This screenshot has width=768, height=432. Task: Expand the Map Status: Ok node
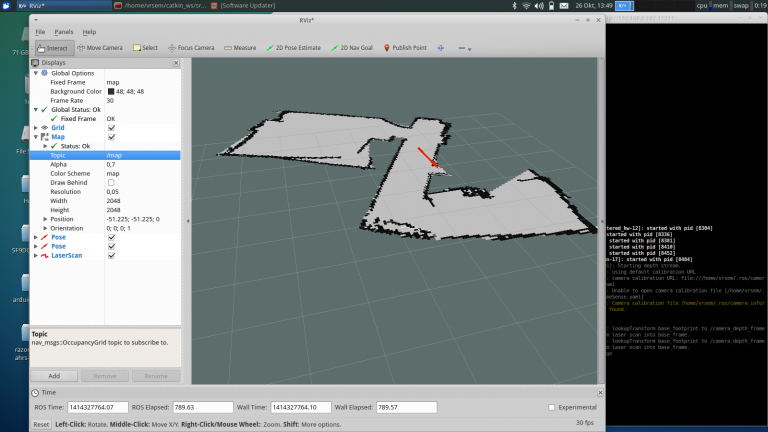45,146
